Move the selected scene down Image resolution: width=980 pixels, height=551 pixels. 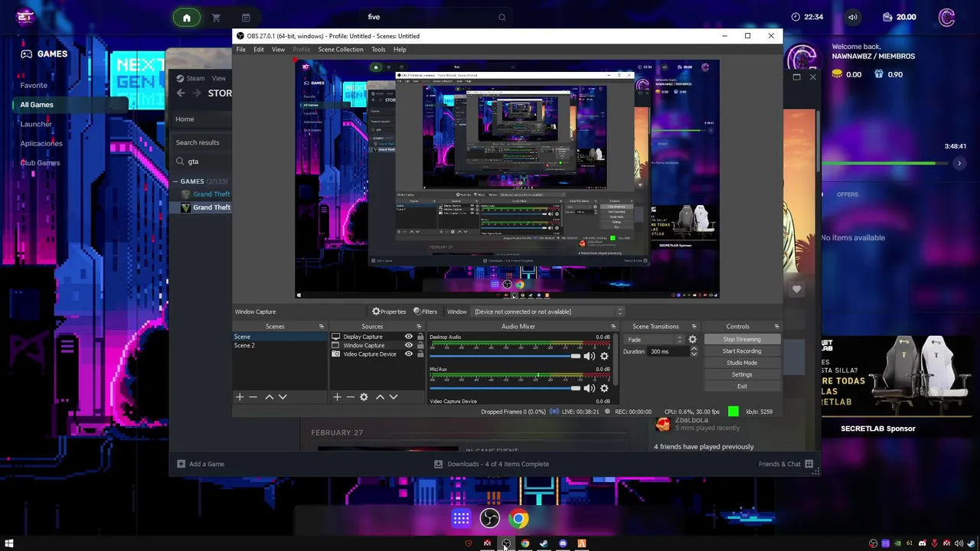pyautogui.click(x=283, y=396)
